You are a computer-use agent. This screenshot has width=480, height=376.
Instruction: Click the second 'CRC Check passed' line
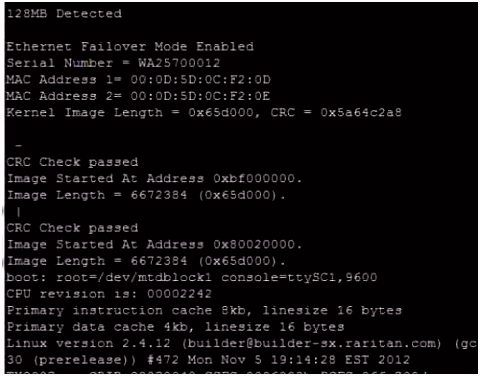click(72, 228)
